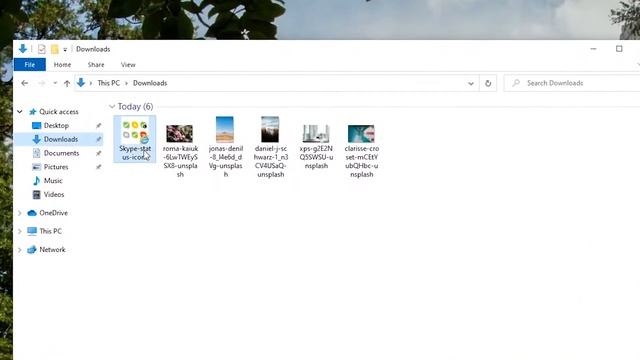The image size is (640, 360).
Task: Refresh the Downloads folder view
Action: (x=488, y=83)
